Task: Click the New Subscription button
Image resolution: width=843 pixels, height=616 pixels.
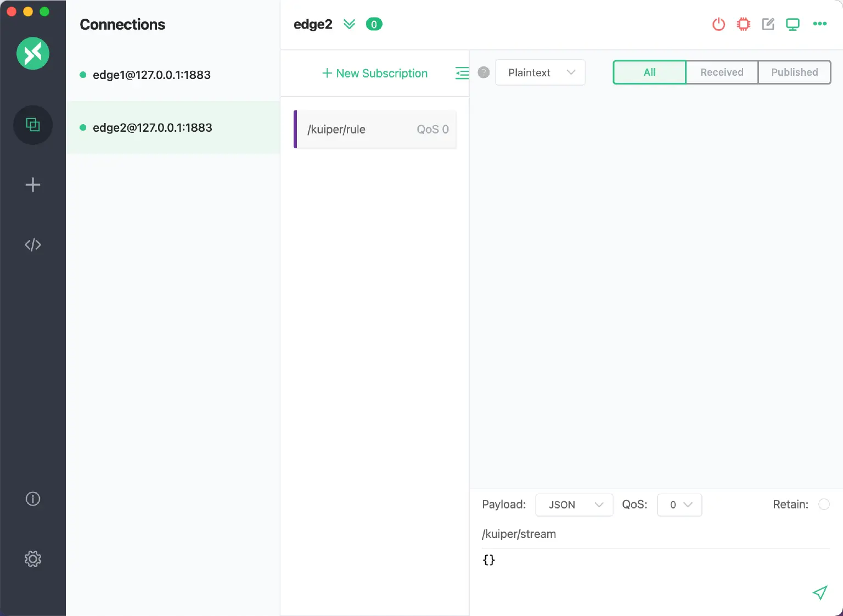Action: pos(375,74)
